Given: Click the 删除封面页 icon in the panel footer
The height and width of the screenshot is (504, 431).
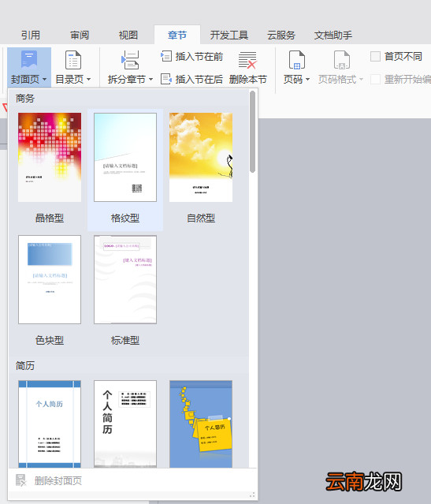Looking at the screenshot, I should (21, 480).
